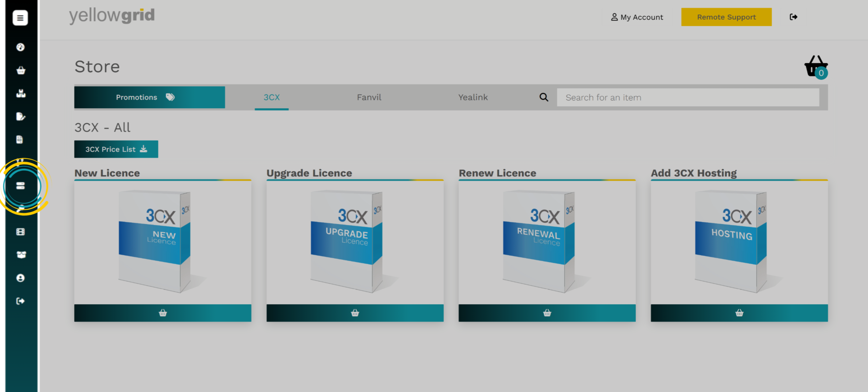Switch to the Yealink tab

click(x=473, y=97)
